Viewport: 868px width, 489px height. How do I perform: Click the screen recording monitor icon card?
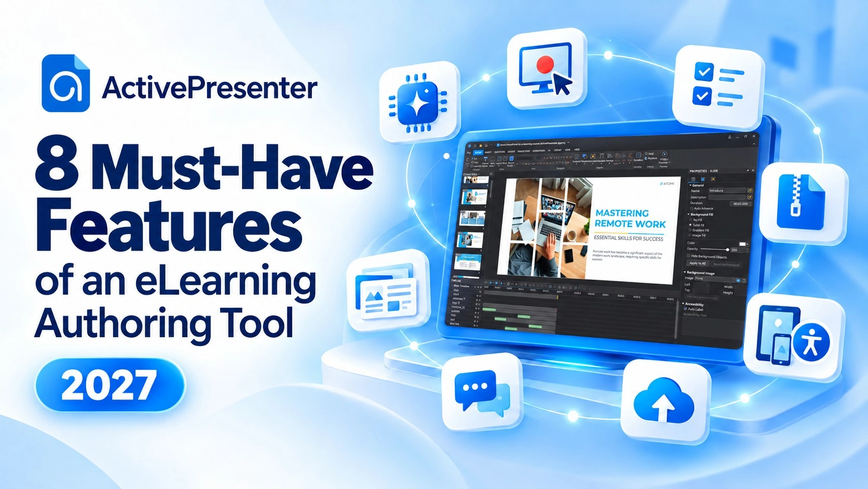coord(546,69)
